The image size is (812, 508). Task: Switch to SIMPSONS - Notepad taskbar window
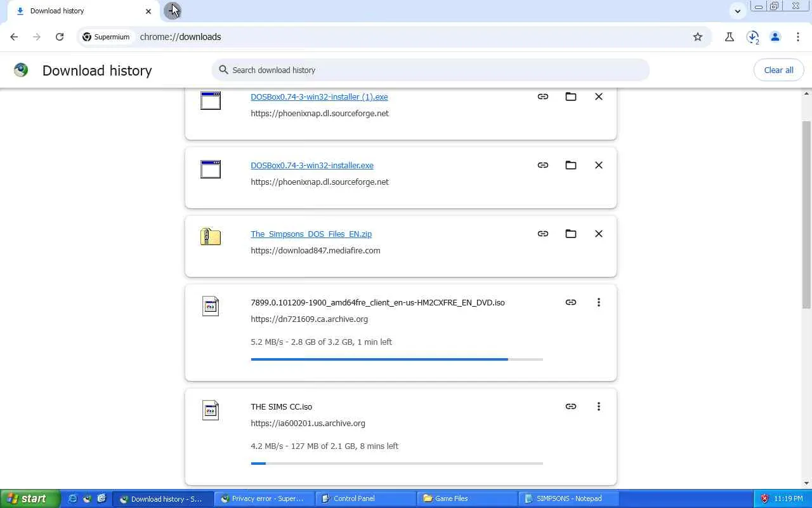click(x=568, y=498)
